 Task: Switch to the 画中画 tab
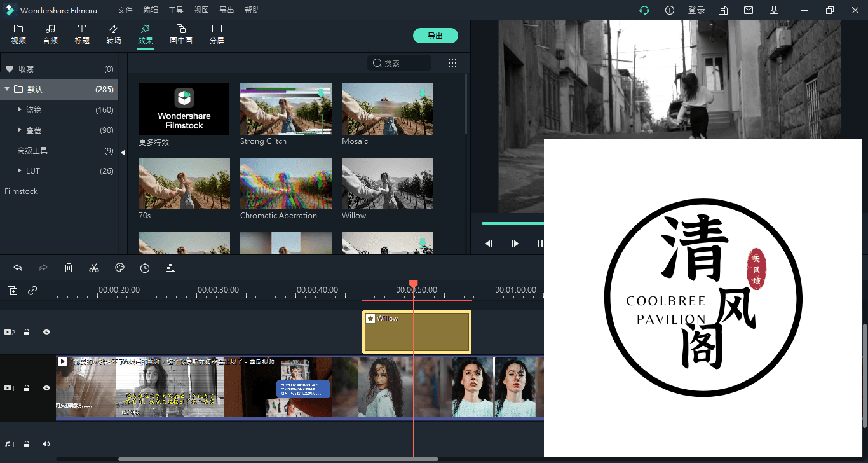[181, 34]
